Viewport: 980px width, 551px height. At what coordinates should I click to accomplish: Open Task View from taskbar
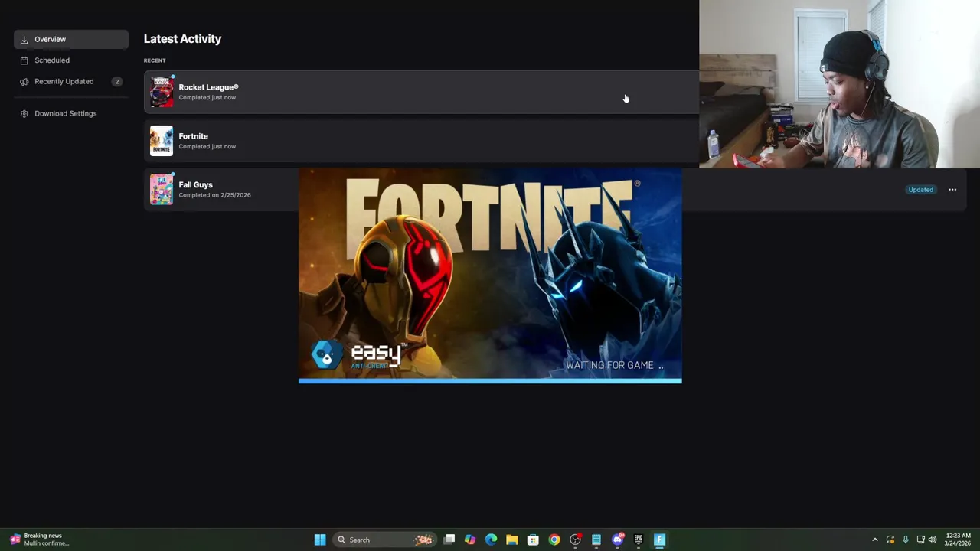tap(449, 540)
